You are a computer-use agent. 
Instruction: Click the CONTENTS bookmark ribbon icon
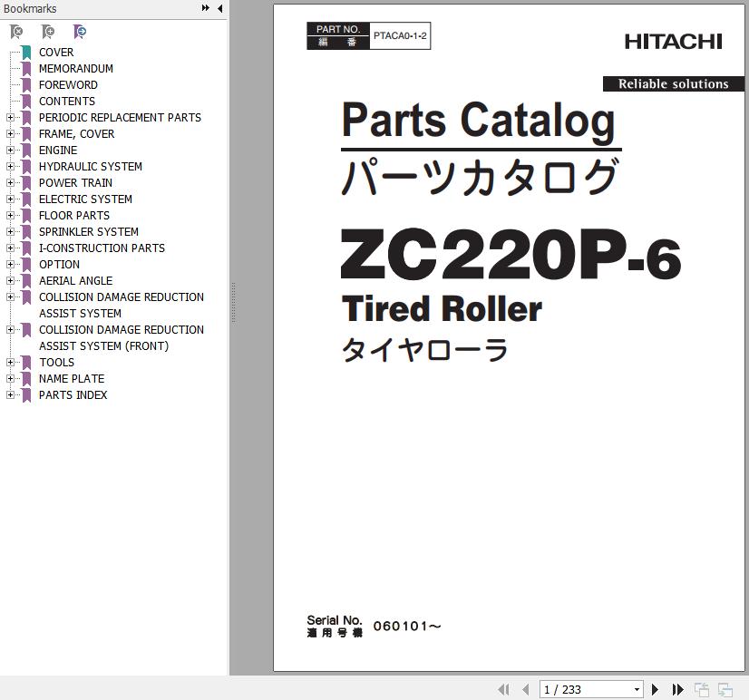click(x=26, y=101)
